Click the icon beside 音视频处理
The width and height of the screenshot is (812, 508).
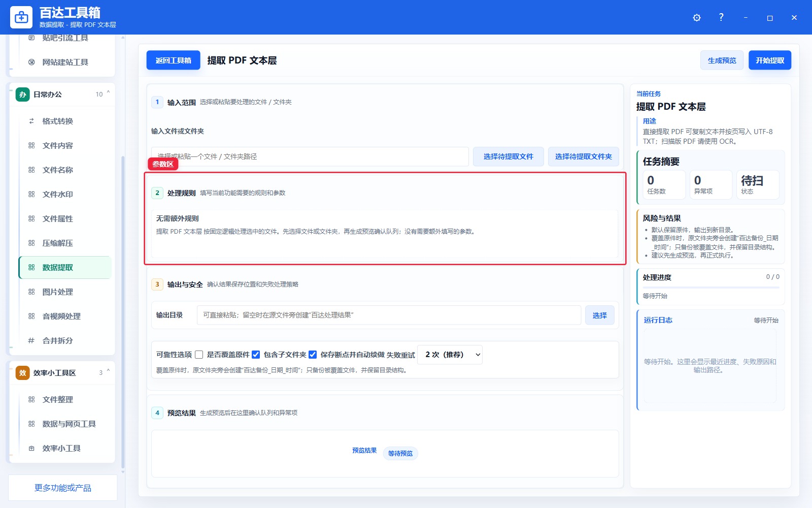(x=31, y=316)
